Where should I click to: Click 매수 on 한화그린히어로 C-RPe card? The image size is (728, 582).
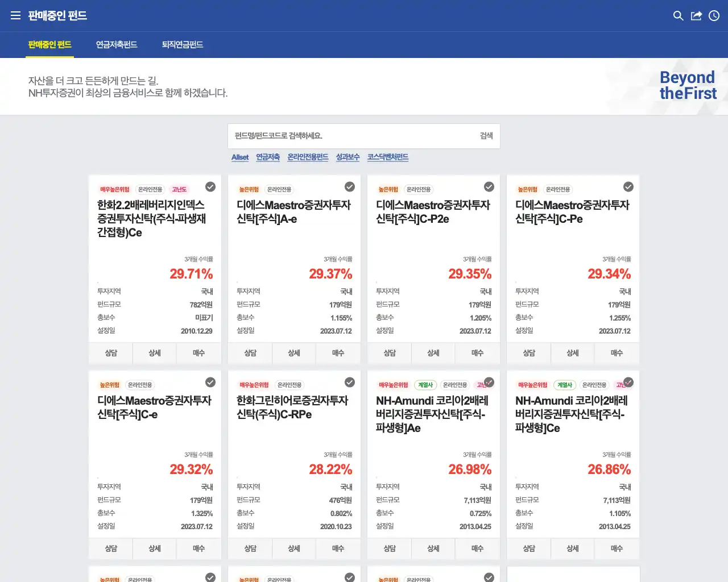[x=338, y=548]
